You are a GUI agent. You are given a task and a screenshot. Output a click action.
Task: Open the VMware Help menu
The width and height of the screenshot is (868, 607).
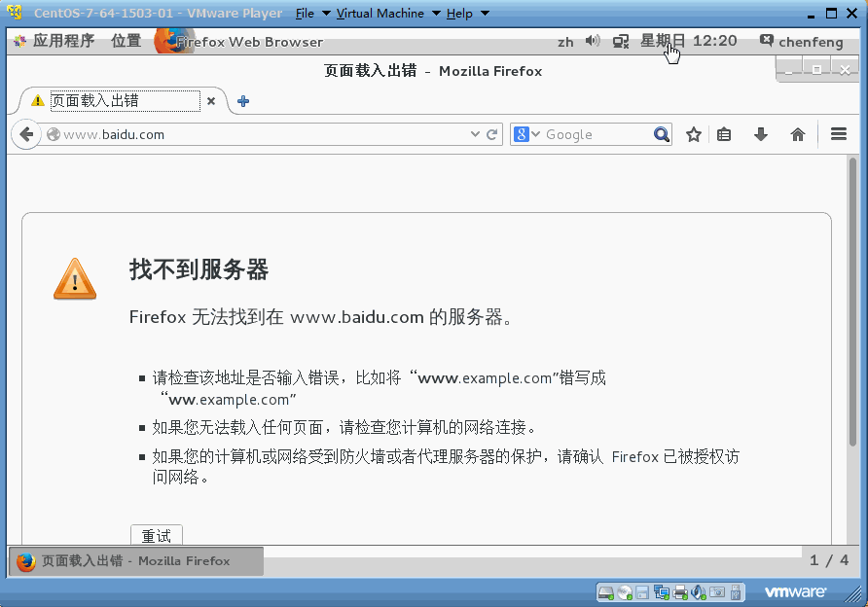[x=468, y=14]
